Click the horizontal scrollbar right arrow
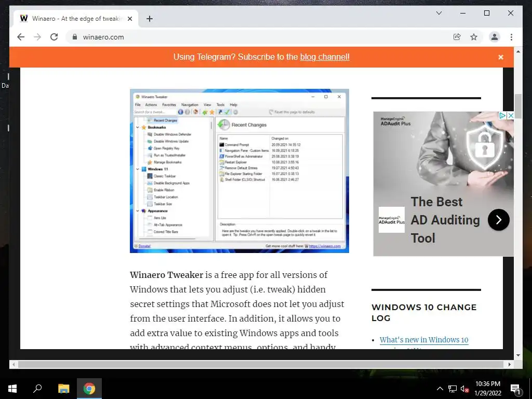The width and height of the screenshot is (532, 399). pyautogui.click(x=509, y=364)
